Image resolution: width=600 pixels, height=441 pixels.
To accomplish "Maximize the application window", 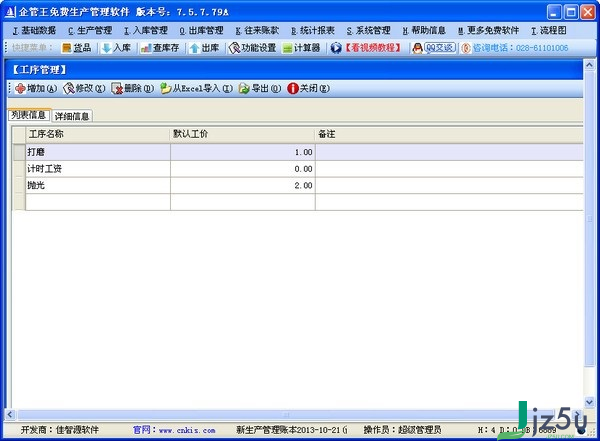I will 571,12.
